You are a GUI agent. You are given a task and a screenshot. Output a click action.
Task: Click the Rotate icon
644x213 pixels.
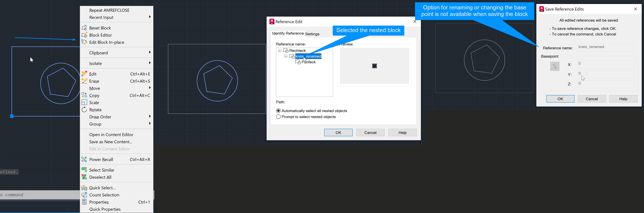pyautogui.click(x=84, y=110)
